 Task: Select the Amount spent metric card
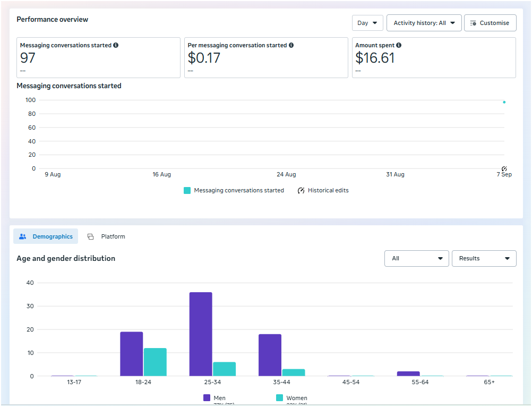(433, 57)
